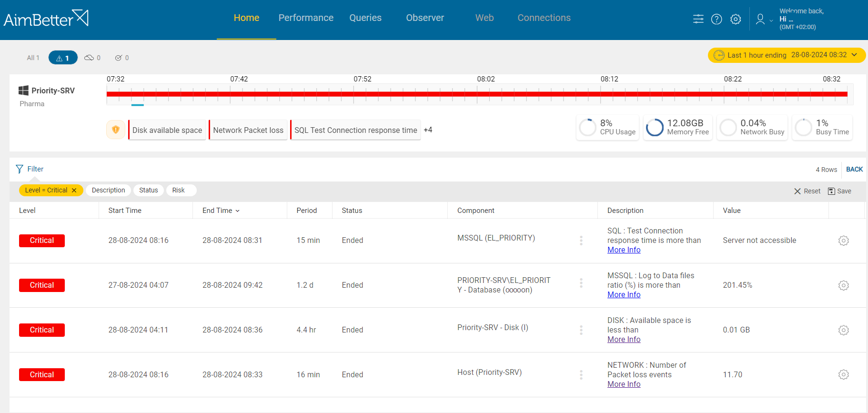Click the Network Packet loss tag
This screenshot has height=413, width=868.
click(x=248, y=130)
